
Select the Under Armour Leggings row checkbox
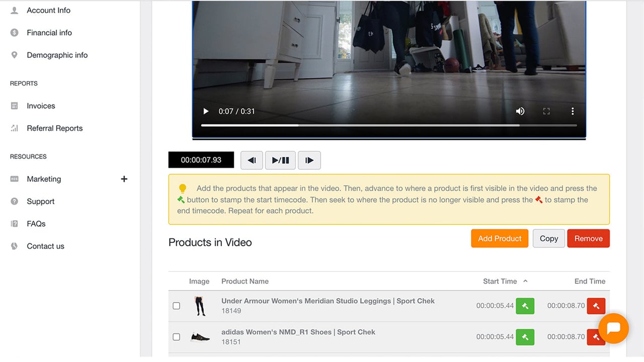177,306
